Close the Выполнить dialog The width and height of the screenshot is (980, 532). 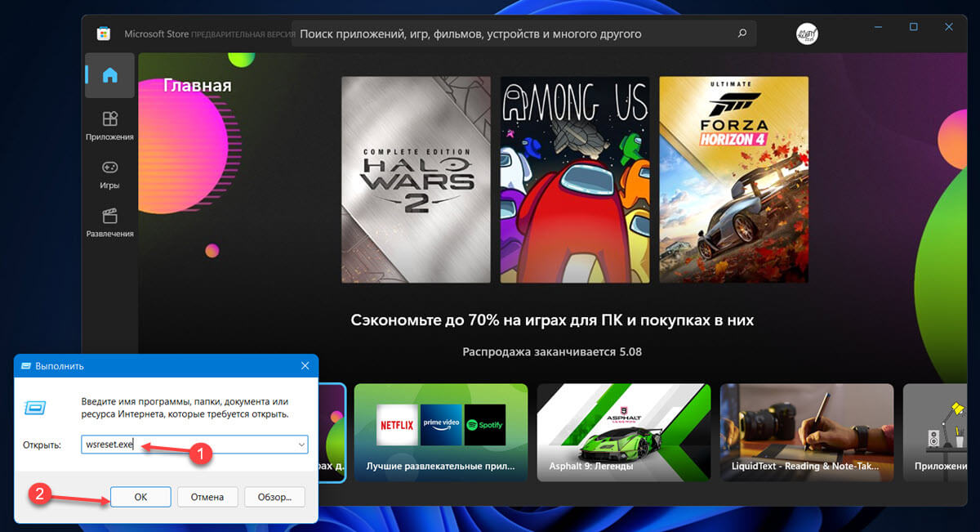point(305,365)
